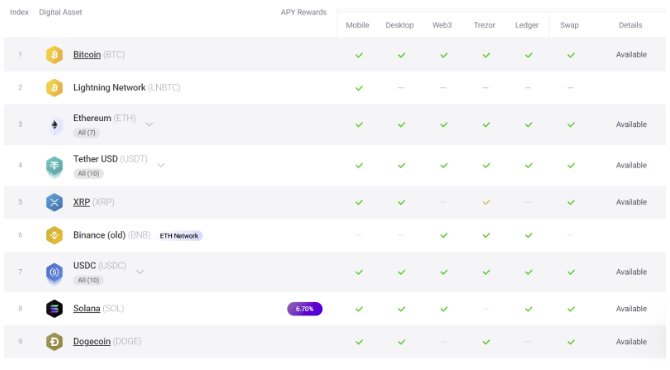
Task: Click Solana's Available details text
Action: click(631, 308)
